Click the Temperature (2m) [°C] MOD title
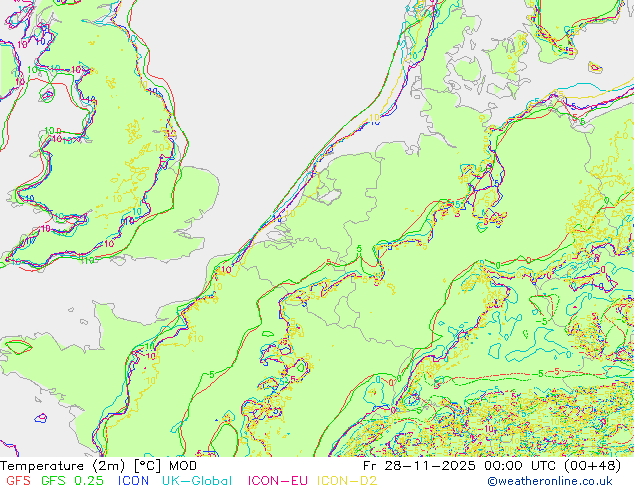 click(99, 466)
